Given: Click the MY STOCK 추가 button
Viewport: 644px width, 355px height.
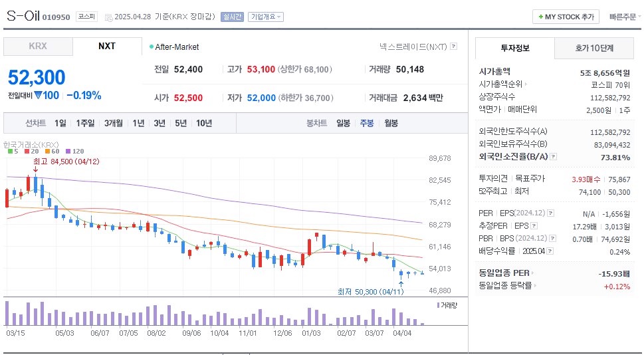Looking at the screenshot, I should point(566,17).
